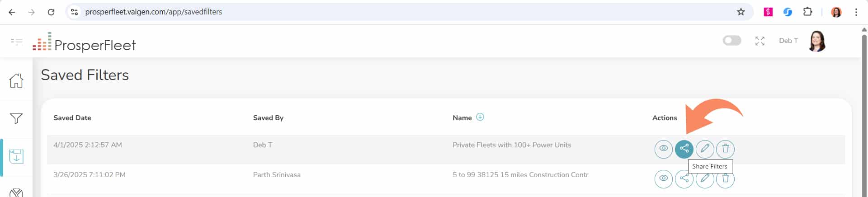View the Private Fleets filter using the eye icon
The height and width of the screenshot is (197, 868).
pos(664,149)
